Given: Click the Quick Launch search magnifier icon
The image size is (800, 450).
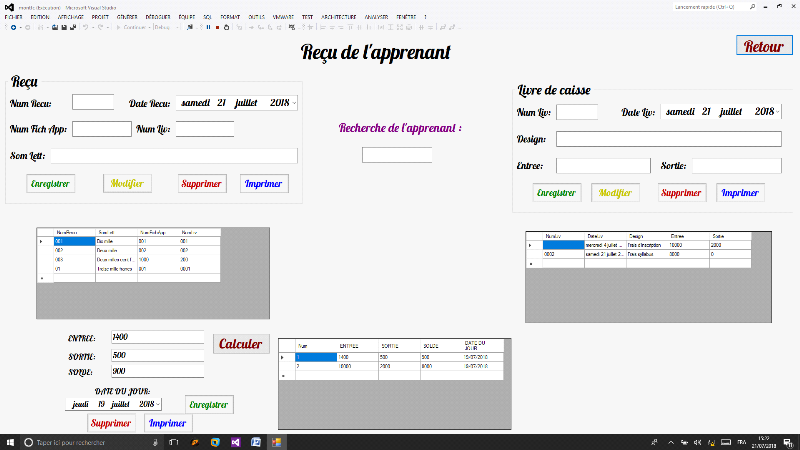Looking at the screenshot, I should click(752, 7).
